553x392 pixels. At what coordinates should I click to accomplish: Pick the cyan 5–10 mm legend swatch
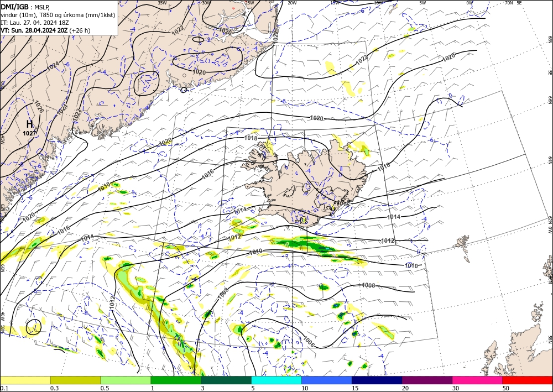[276, 380]
